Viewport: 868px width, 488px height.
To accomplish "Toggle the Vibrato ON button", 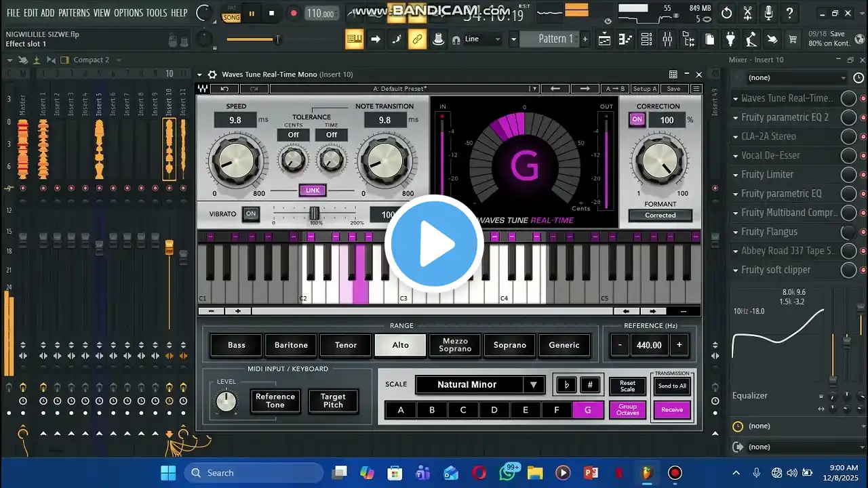I will tap(251, 214).
